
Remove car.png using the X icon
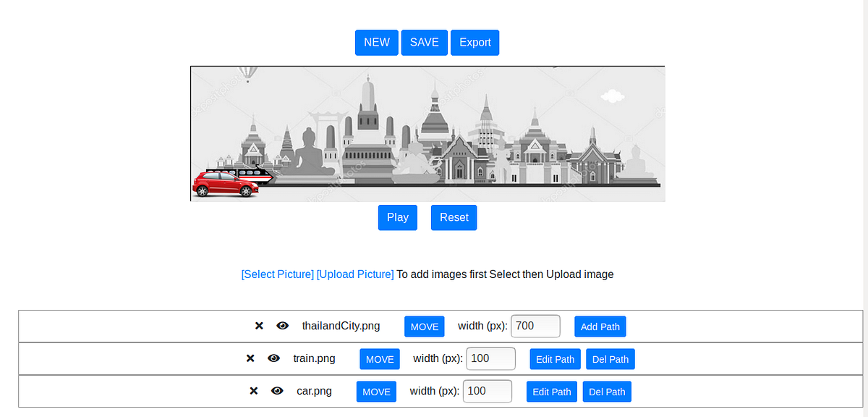point(254,391)
